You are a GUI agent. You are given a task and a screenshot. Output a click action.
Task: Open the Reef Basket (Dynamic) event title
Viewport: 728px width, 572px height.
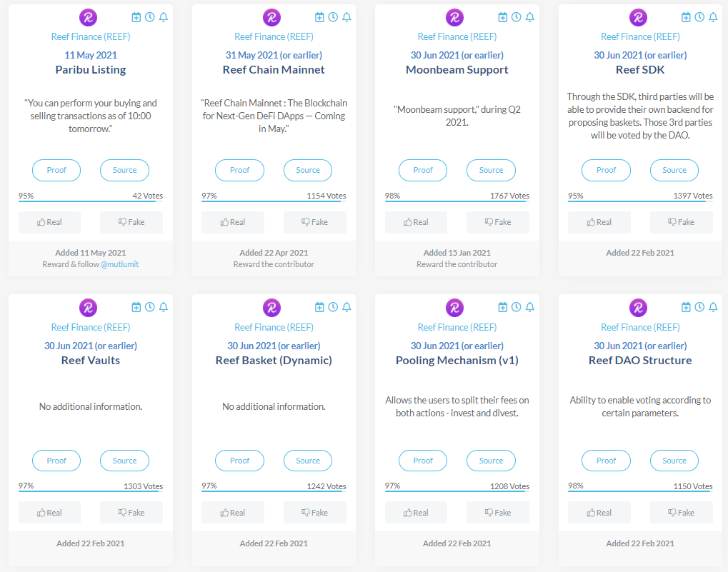pyautogui.click(x=274, y=361)
